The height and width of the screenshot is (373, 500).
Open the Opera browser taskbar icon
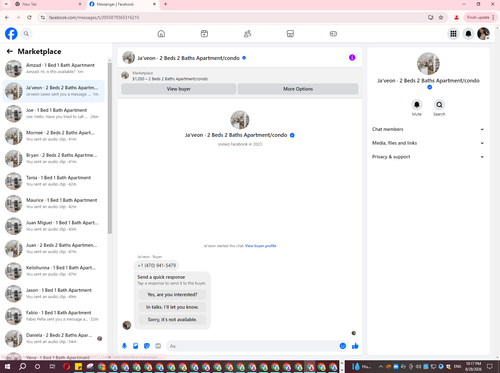coord(67,367)
